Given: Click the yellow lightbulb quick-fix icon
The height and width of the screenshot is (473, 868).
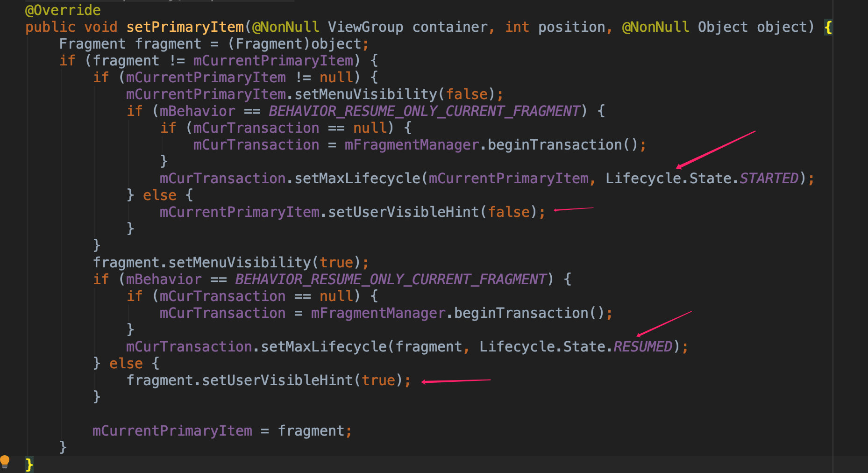Looking at the screenshot, I should pyautogui.click(x=5, y=461).
